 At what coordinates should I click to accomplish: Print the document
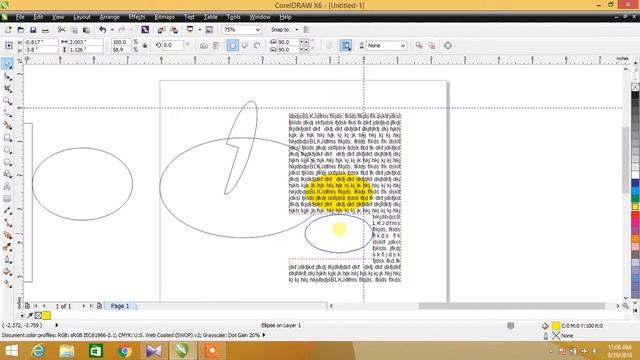[x=45, y=30]
